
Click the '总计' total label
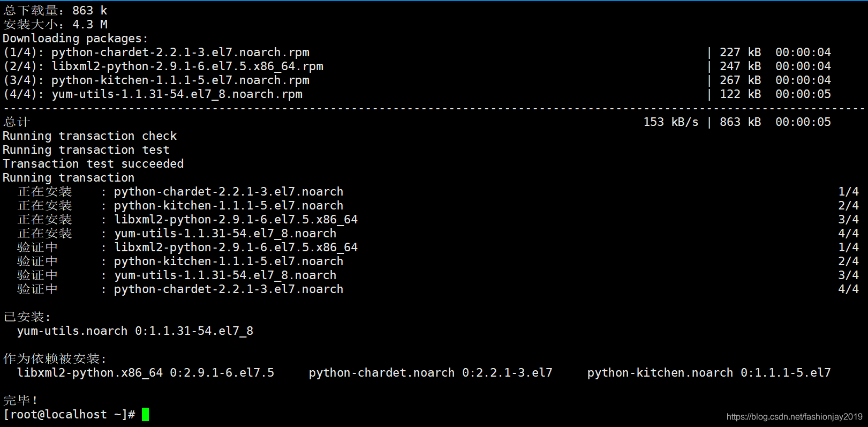click(x=17, y=122)
